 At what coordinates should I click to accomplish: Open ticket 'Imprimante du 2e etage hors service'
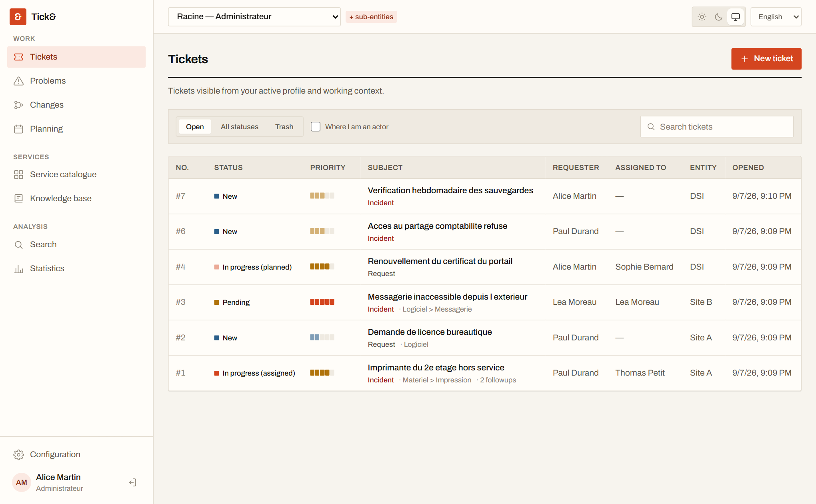pyautogui.click(x=436, y=368)
